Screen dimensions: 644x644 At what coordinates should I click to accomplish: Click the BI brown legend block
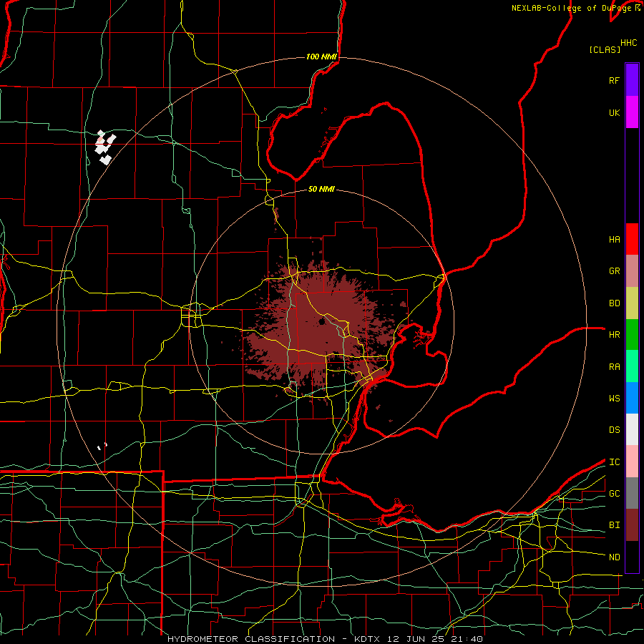pyautogui.click(x=632, y=525)
